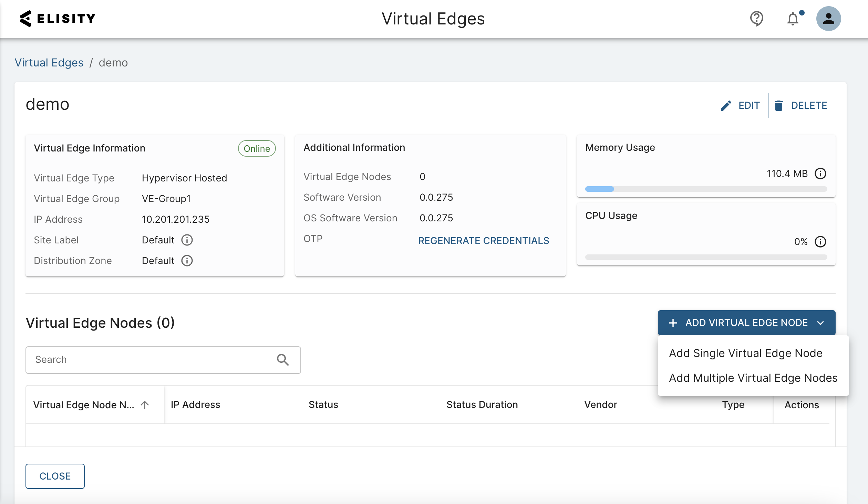Click the Distribution Zone info icon
This screenshot has width=868, height=504.
click(x=187, y=261)
